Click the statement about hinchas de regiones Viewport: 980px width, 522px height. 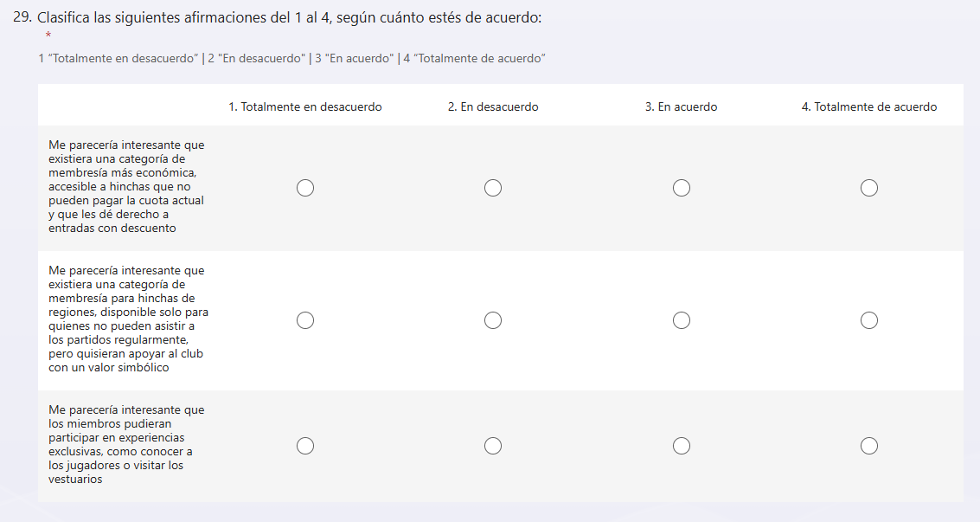coord(127,319)
